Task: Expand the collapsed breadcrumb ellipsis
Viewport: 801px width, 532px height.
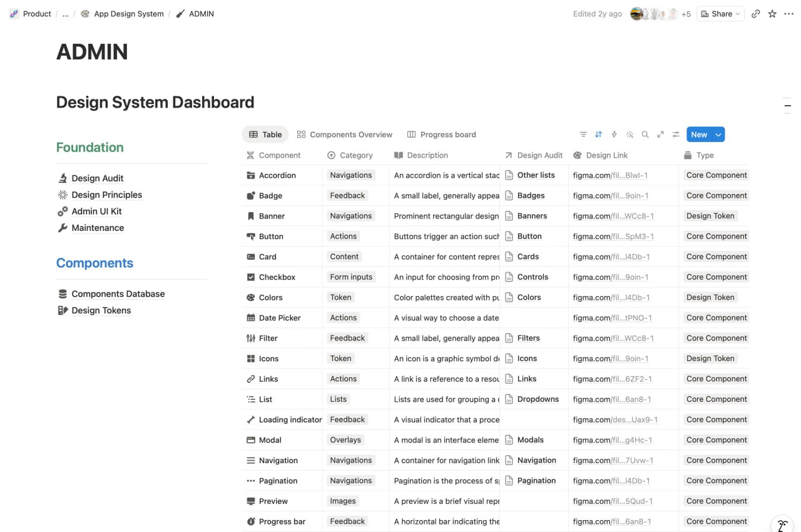Action: click(x=66, y=14)
